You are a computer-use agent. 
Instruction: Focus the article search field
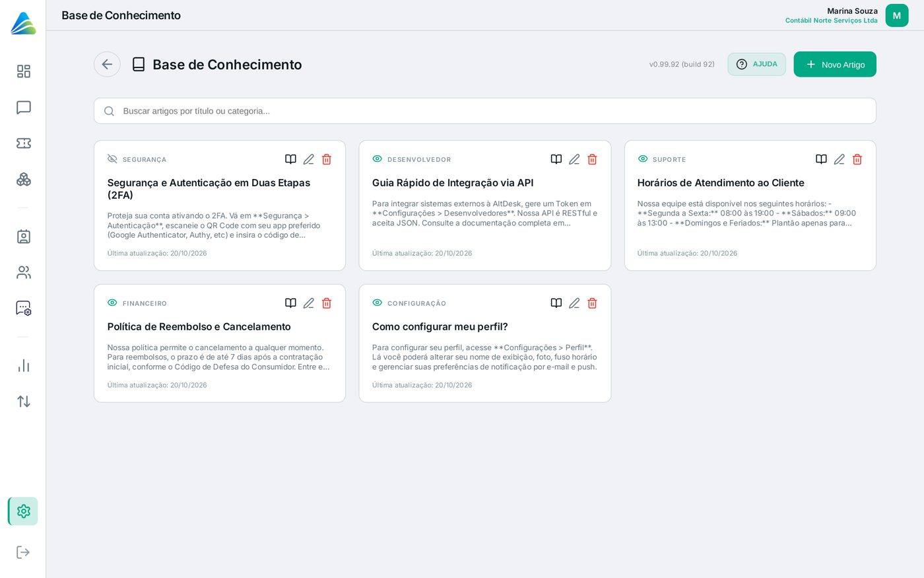(485, 111)
